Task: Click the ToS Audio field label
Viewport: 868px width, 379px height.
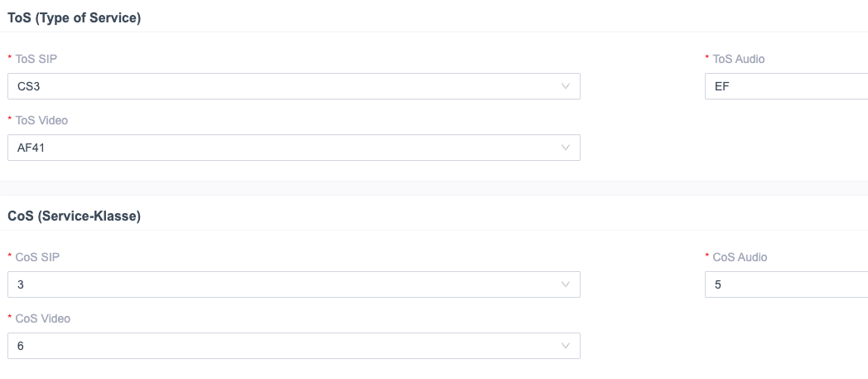Action: (x=739, y=59)
